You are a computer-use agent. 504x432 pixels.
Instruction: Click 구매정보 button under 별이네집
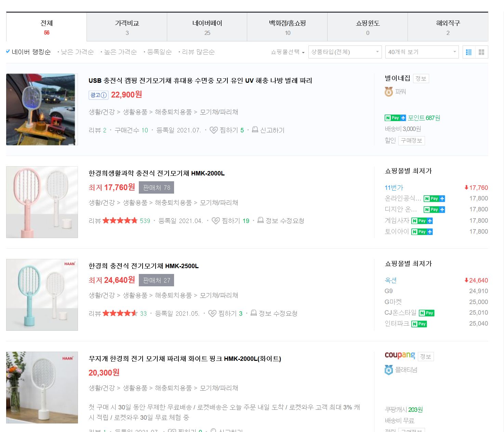[x=412, y=141]
